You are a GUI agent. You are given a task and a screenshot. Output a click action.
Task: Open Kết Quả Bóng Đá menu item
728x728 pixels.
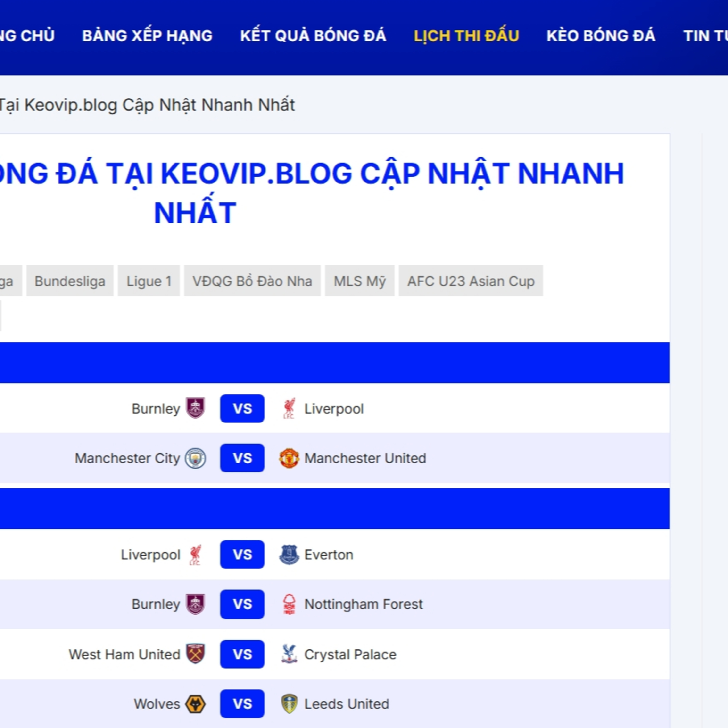click(313, 36)
